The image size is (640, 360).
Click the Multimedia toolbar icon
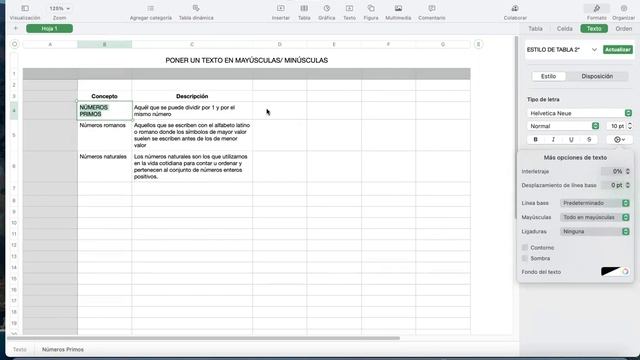398,9
